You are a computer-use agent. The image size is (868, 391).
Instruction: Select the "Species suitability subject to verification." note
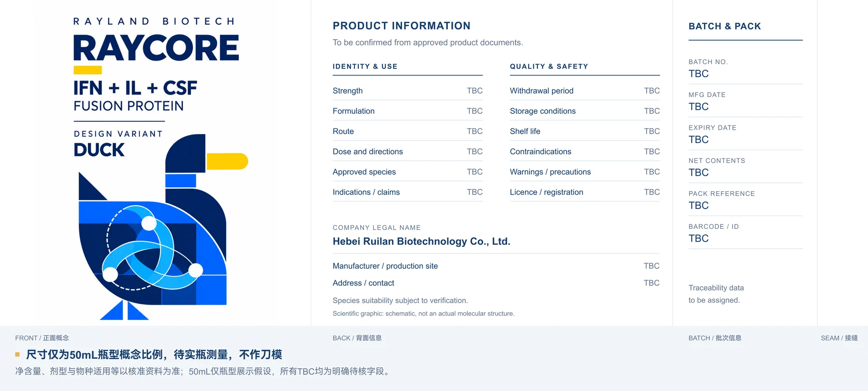[x=400, y=300]
